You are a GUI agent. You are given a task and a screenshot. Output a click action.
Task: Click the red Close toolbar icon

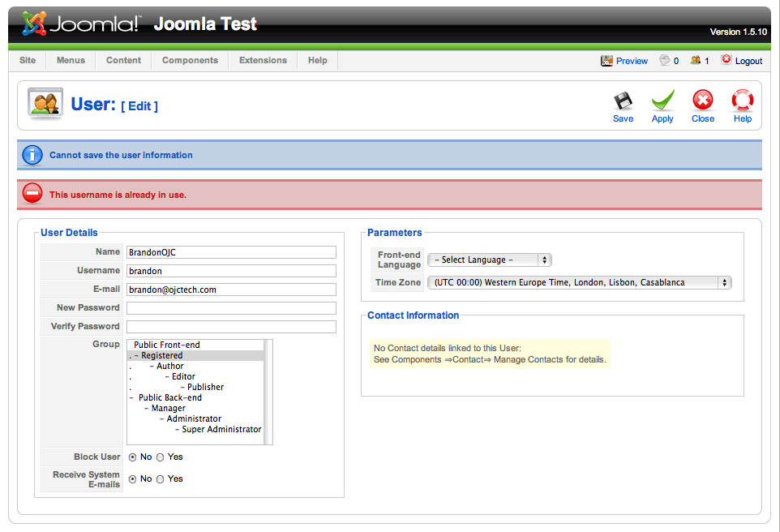[702, 100]
